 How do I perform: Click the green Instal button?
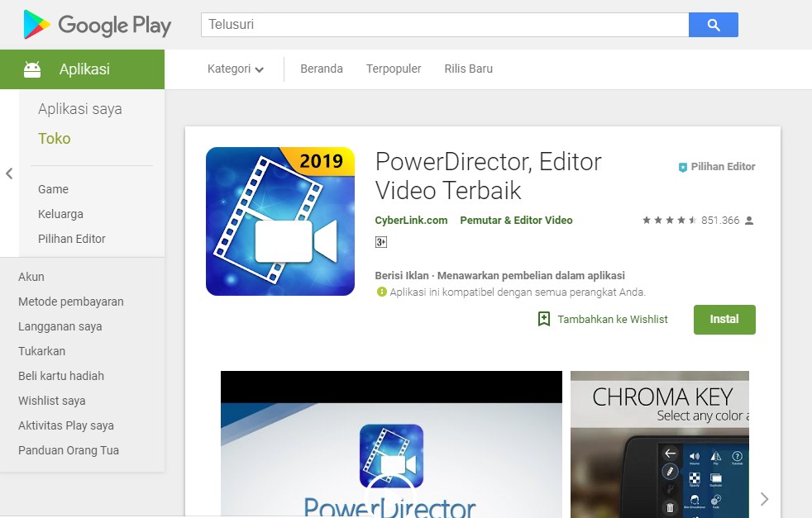tap(724, 319)
